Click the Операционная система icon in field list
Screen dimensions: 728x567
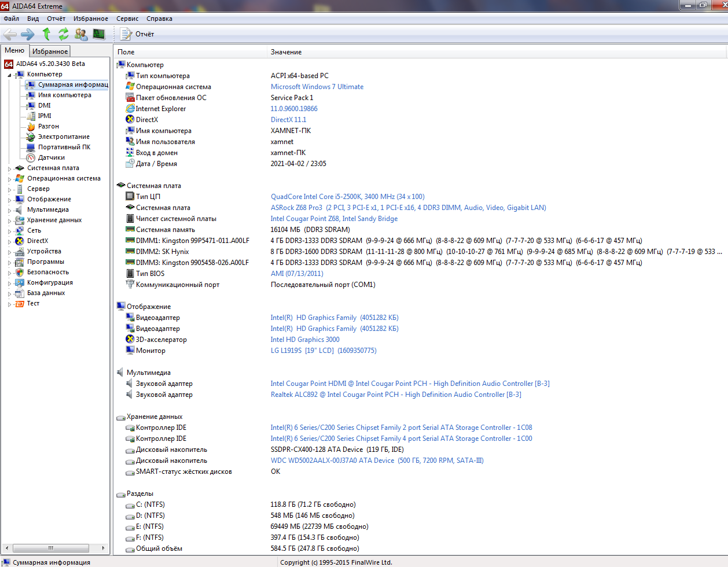click(130, 86)
